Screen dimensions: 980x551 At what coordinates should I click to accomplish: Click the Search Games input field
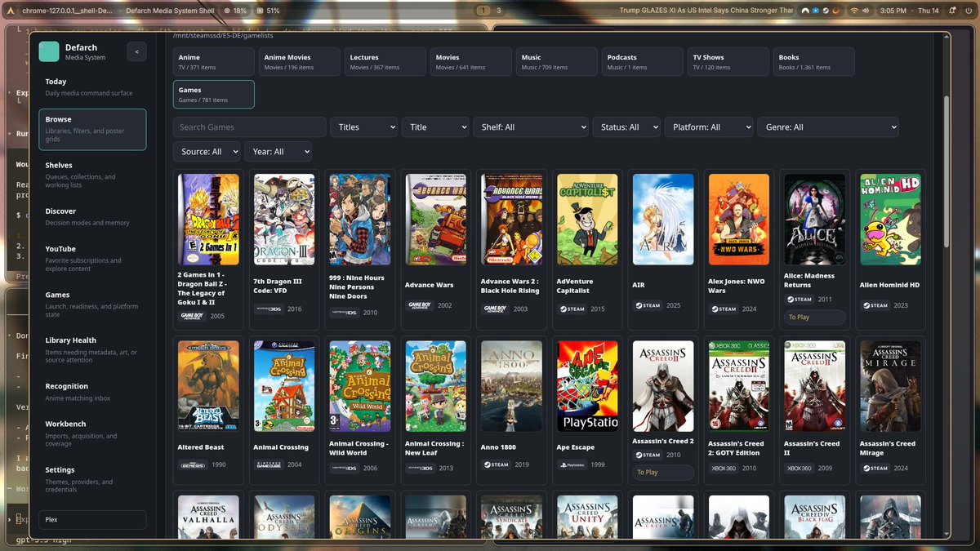tap(249, 127)
